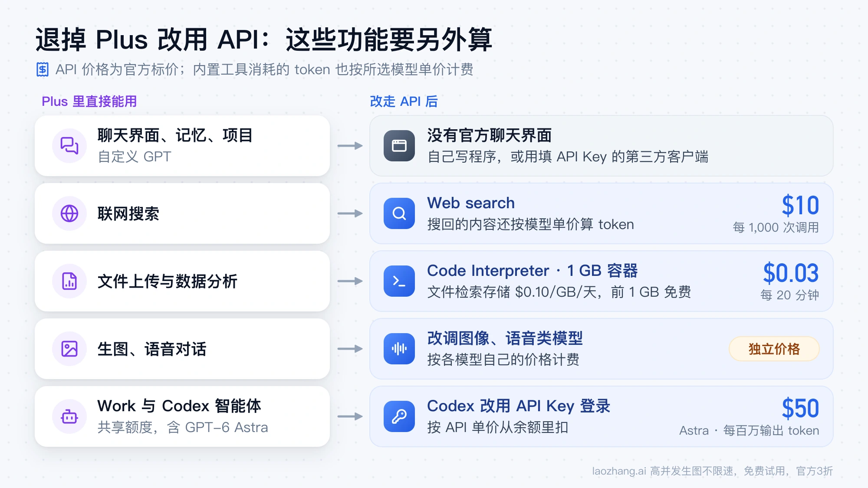Click the 搜回的内容还按模型单价算 token text
This screenshot has height=488, width=868.
[530, 224]
